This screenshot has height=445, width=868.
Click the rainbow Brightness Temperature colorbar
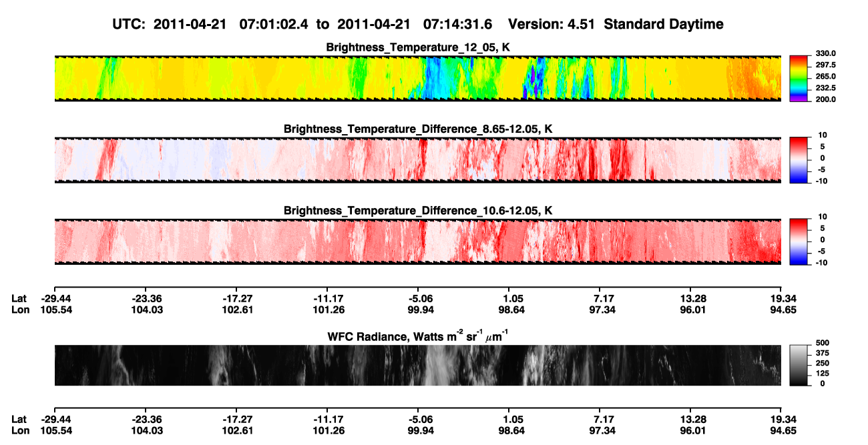pos(799,78)
